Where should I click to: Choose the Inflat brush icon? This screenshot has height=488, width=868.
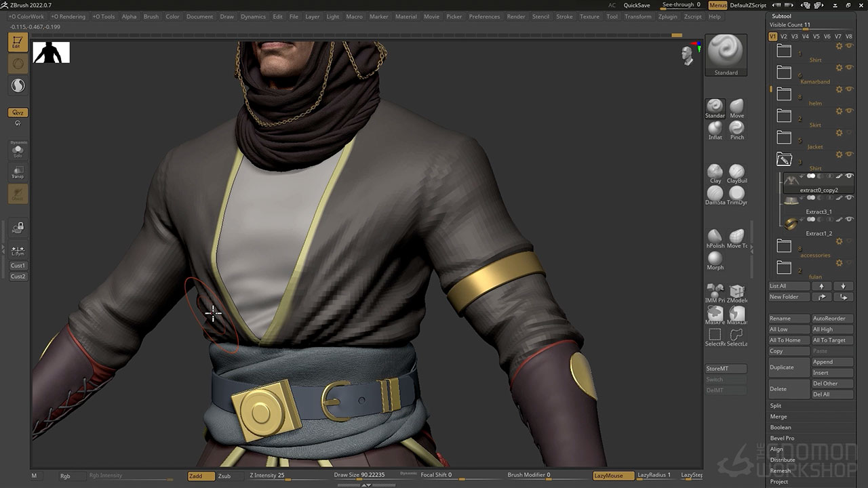click(x=715, y=129)
